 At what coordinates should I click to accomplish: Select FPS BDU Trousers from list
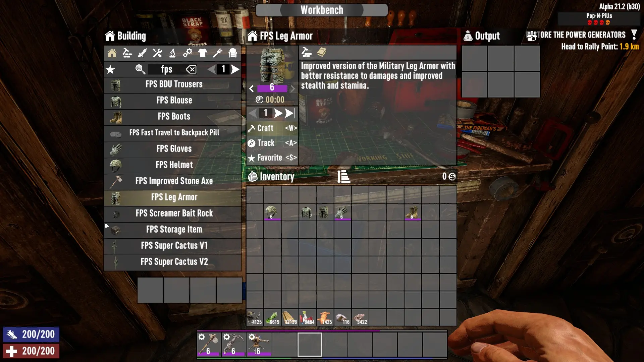(x=172, y=84)
